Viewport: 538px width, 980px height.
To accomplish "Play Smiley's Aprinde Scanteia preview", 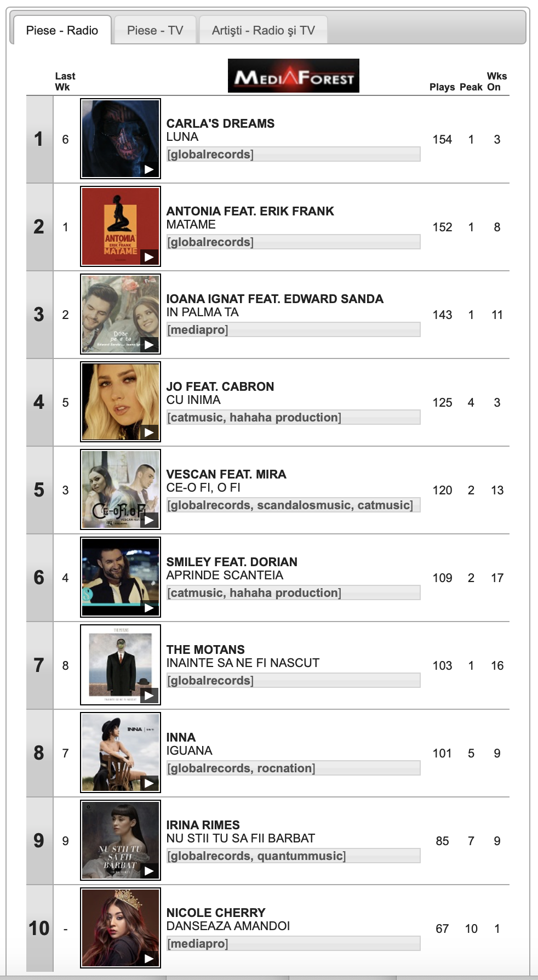I will tap(149, 608).
